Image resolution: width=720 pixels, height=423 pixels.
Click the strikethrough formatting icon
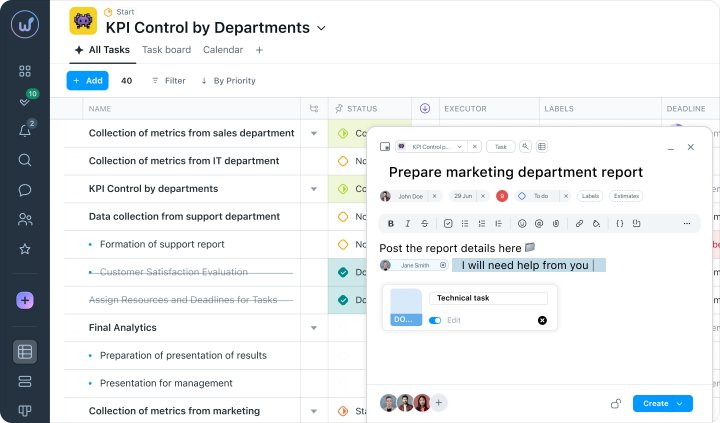pyautogui.click(x=424, y=223)
